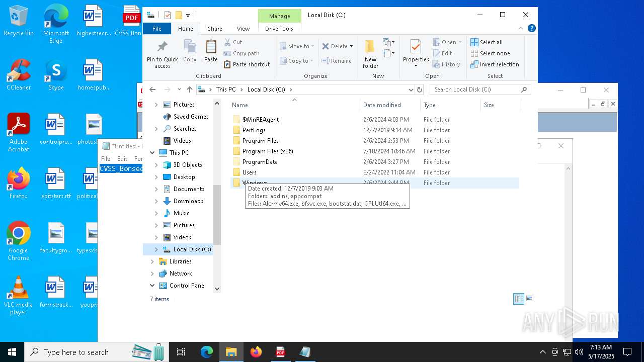
Task: Click Select all
Action: point(487,42)
